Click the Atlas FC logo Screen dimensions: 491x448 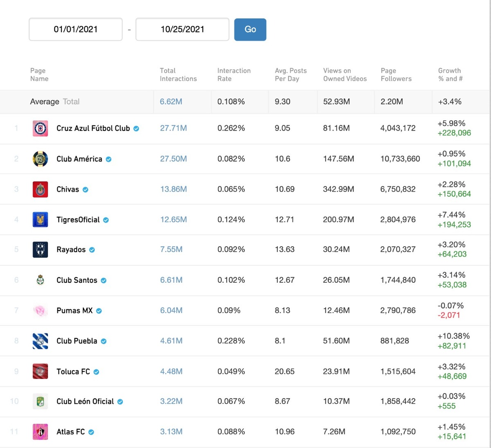point(40,432)
